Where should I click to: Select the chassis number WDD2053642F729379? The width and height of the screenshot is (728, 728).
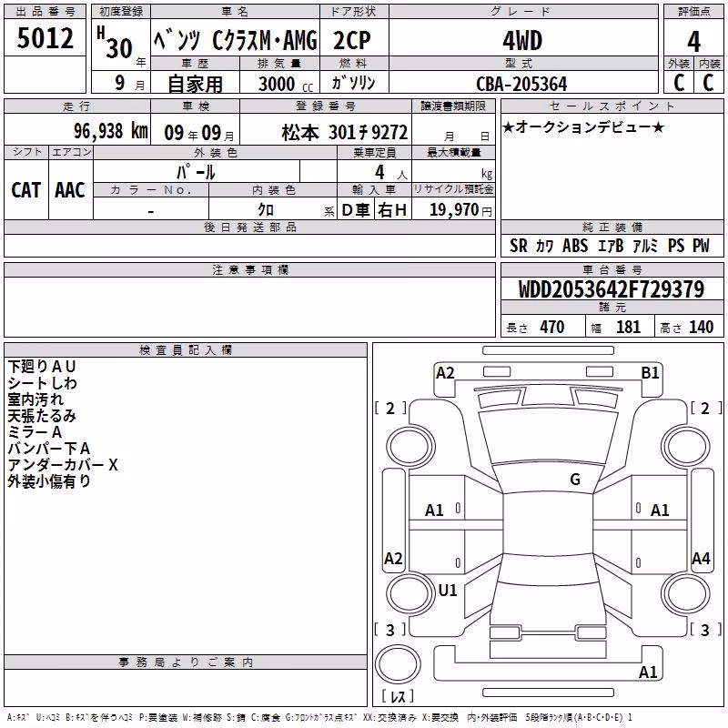[x=612, y=289]
